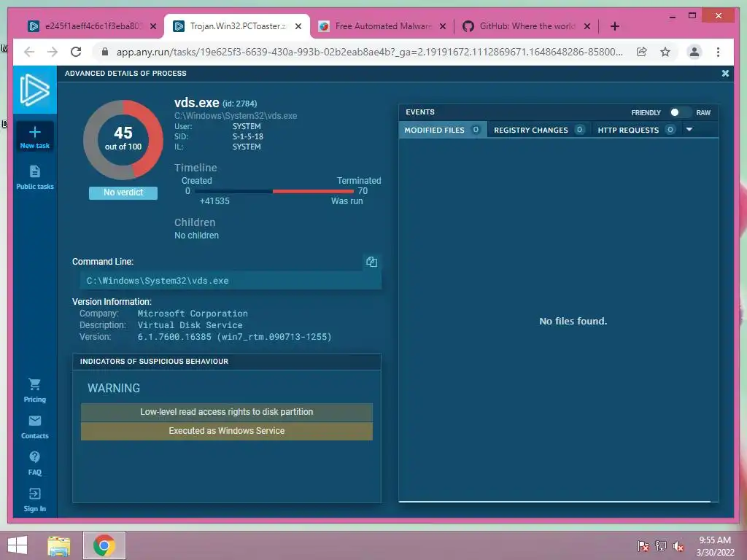Go forward in browser history
This screenshot has width=747, height=560.
point(53,52)
